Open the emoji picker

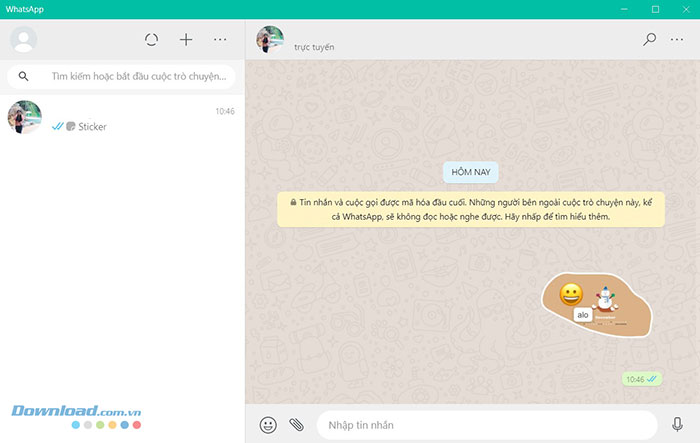(268, 425)
